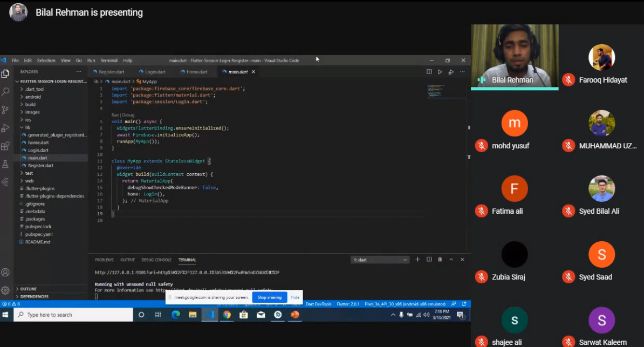This screenshot has height=347, width=644.
Task: Open Task View from taskbar
Action: (158, 315)
